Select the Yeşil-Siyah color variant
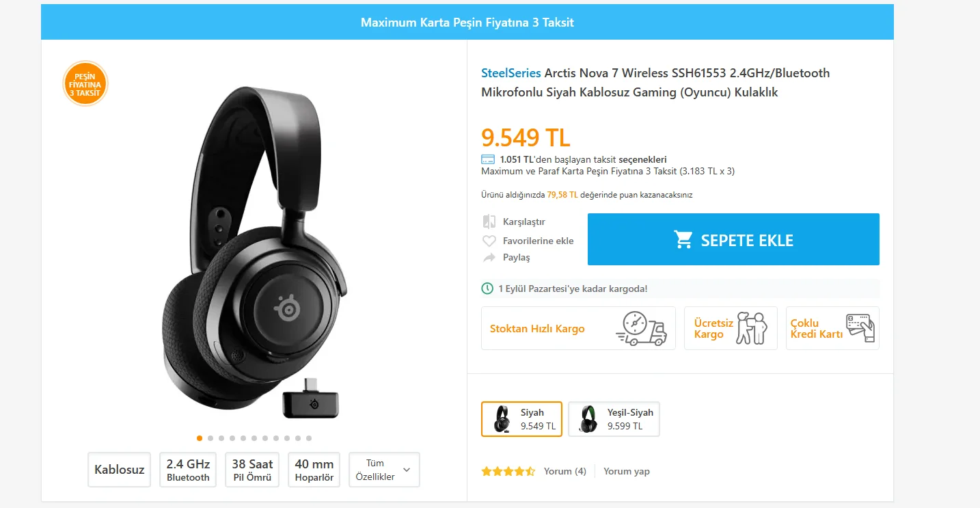Image resolution: width=980 pixels, height=508 pixels. click(x=614, y=419)
